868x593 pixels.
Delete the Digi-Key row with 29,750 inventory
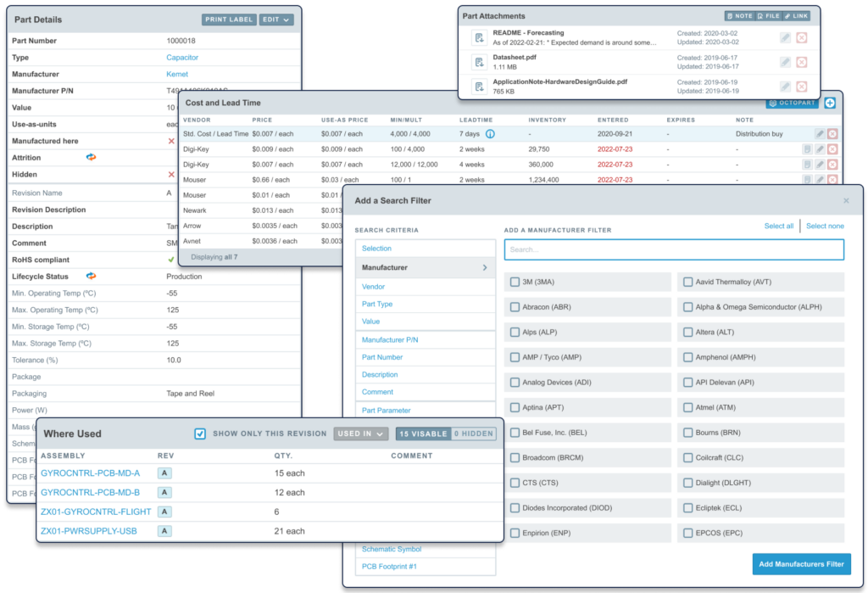click(x=832, y=149)
